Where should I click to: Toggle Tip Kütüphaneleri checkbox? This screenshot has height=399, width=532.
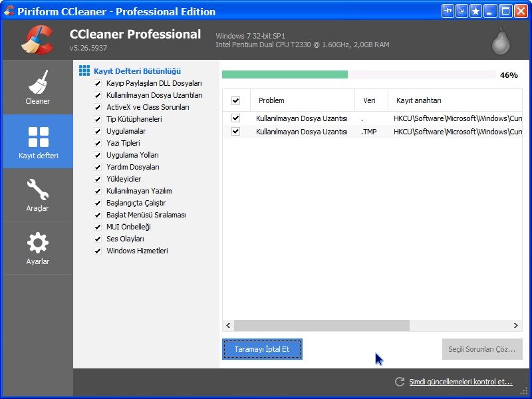click(98, 120)
